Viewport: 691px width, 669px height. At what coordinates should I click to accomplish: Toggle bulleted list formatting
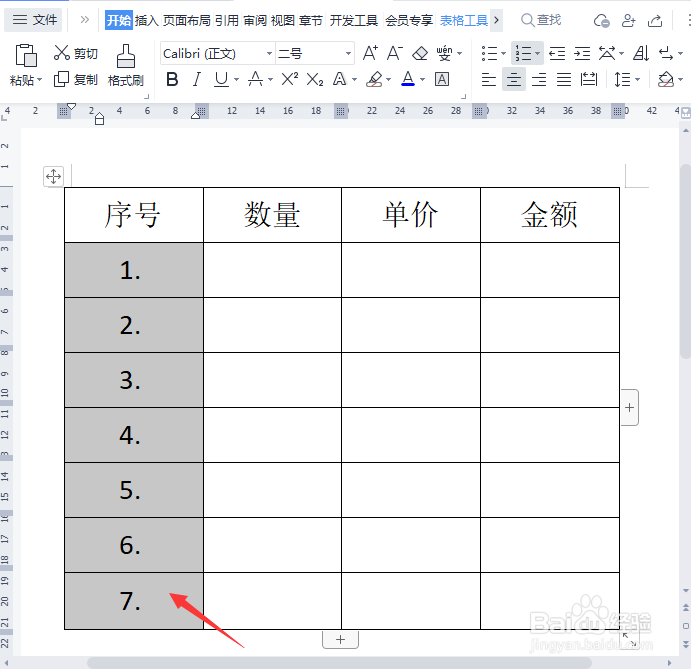489,54
